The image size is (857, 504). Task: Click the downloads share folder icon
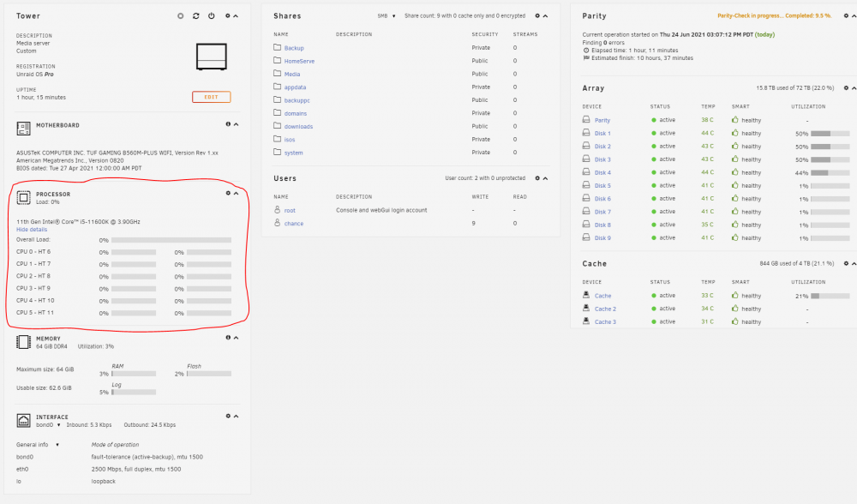point(277,126)
